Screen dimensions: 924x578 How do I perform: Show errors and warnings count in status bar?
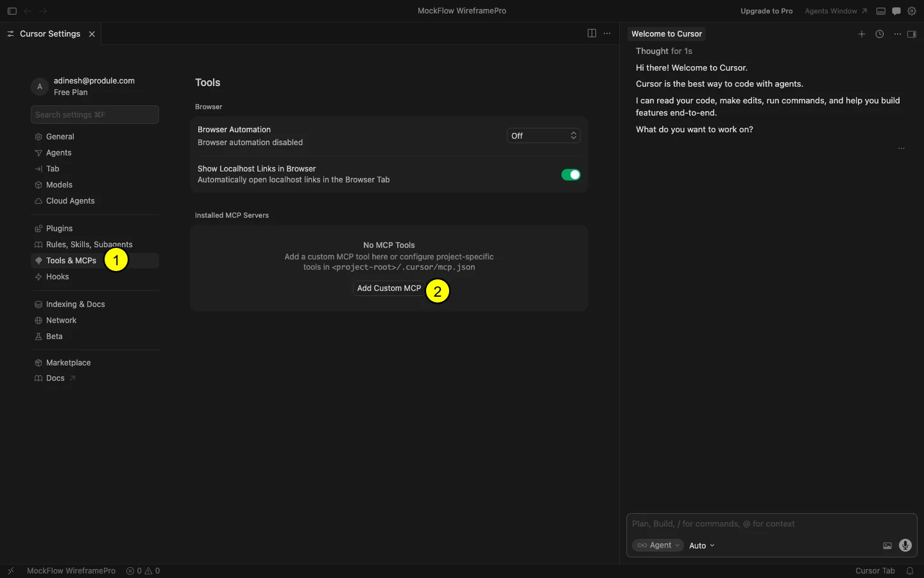143,571
